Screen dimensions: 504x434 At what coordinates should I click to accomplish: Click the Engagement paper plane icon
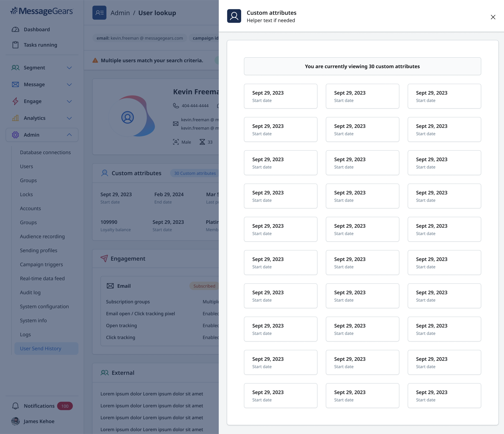[x=104, y=258]
